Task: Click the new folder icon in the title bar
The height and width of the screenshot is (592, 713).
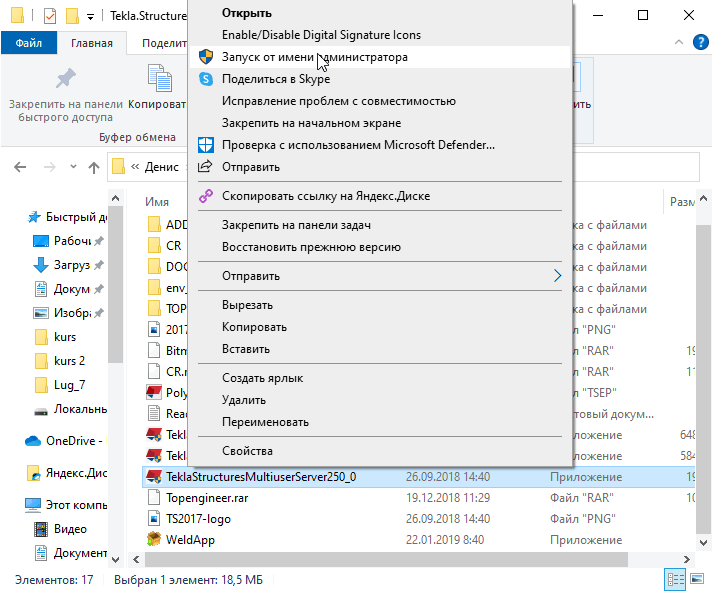Action: (x=72, y=16)
